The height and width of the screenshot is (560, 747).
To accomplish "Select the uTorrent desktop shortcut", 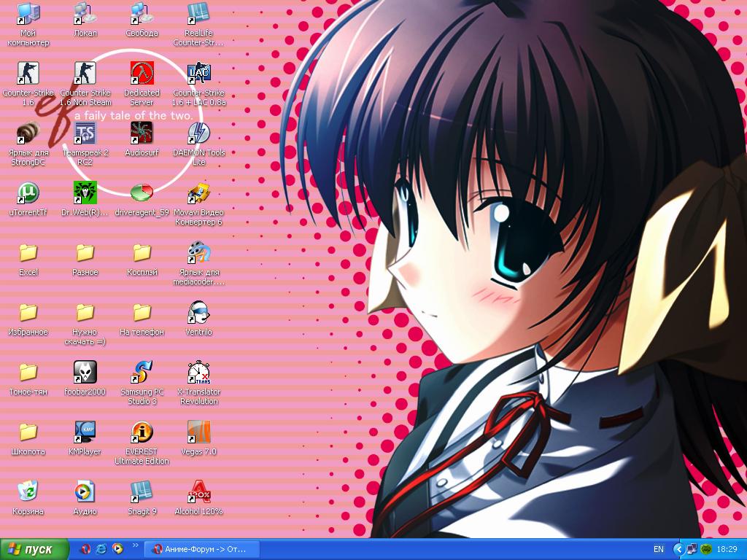I will tap(28, 193).
